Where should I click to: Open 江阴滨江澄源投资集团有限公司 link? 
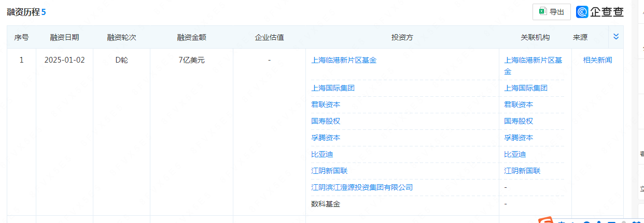click(362, 187)
